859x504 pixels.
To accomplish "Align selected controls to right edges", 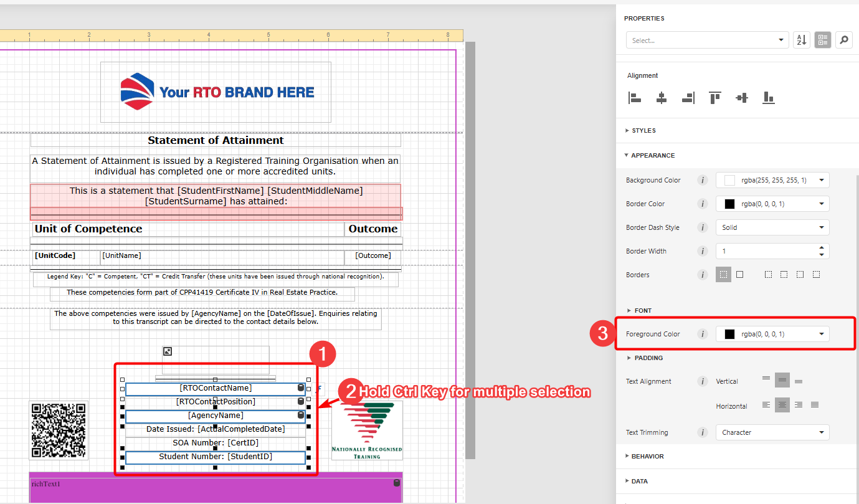I will click(688, 98).
